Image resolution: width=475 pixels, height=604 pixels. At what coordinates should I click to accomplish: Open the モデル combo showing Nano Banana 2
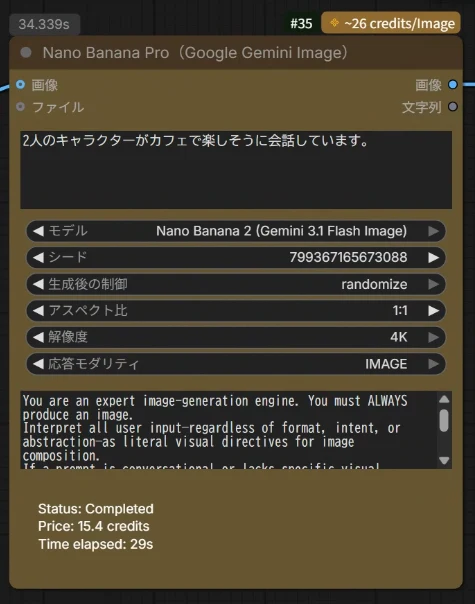click(x=236, y=231)
